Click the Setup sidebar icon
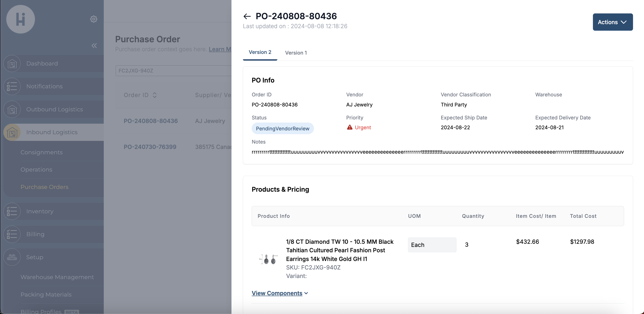Viewport: 644px width, 314px height. coord(12,257)
